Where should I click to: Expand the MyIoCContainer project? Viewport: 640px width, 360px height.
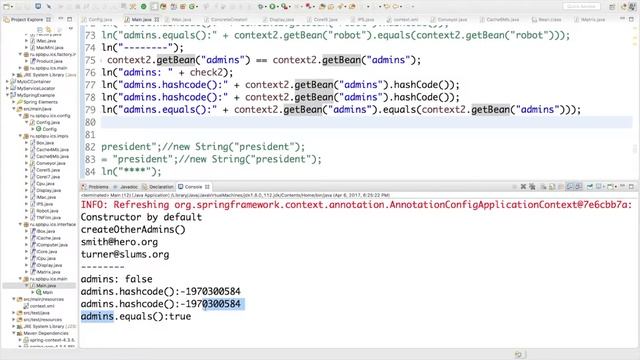click(x=7, y=82)
